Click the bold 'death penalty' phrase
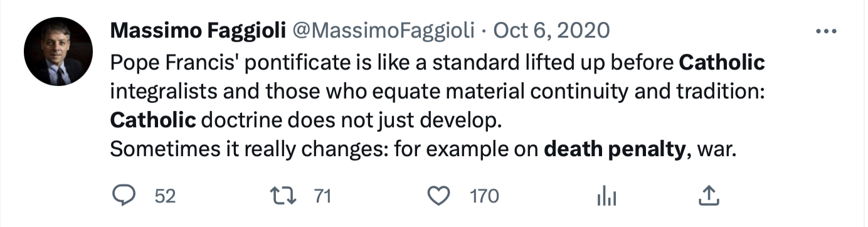Image resolution: width=868 pixels, height=227 pixels. (614, 150)
